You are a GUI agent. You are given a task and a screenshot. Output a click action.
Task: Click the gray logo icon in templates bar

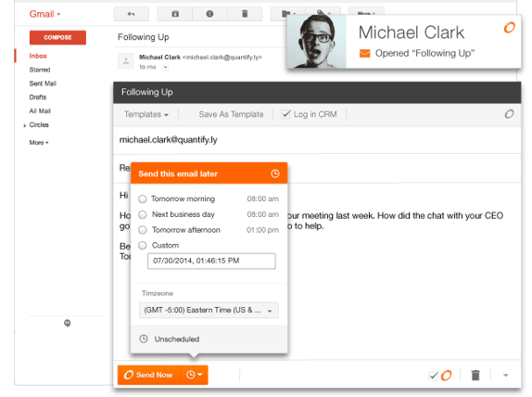coord(509,114)
